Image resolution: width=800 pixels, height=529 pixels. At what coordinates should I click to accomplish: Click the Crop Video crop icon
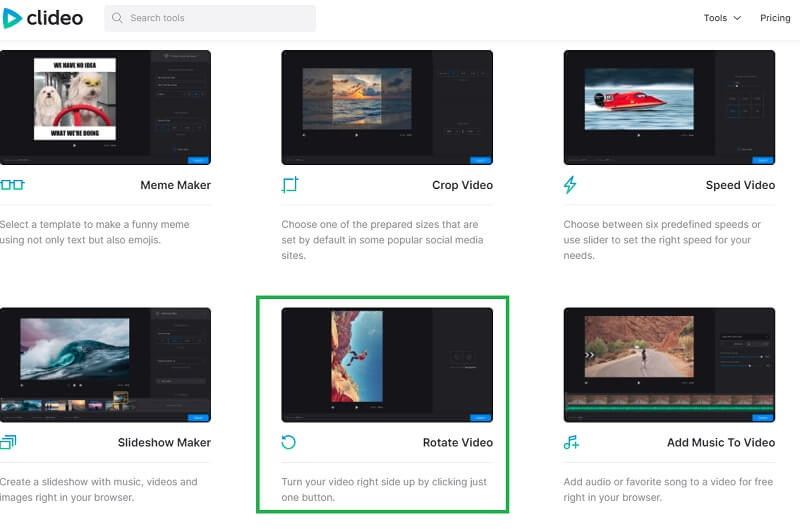tap(291, 185)
